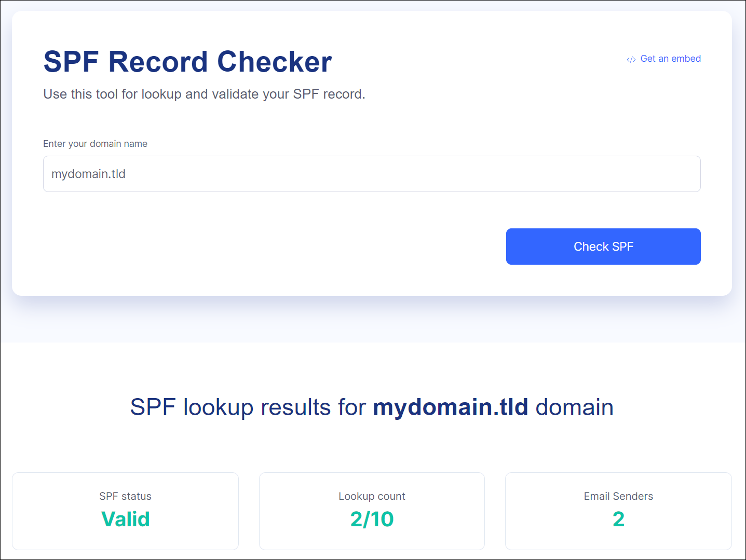This screenshot has width=746, height=560.
Task: Click the SPF Record Checker heading
Action: [187, 62]
